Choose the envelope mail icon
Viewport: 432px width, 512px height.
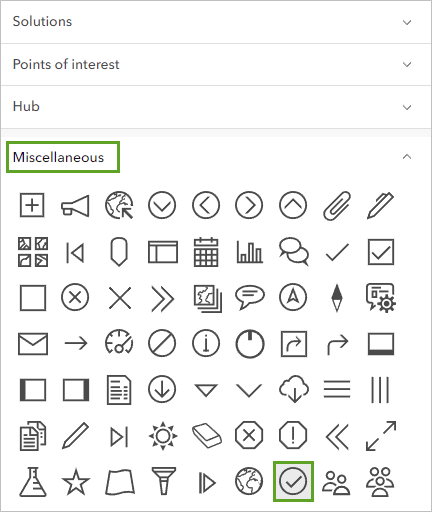tap(33, 344)
